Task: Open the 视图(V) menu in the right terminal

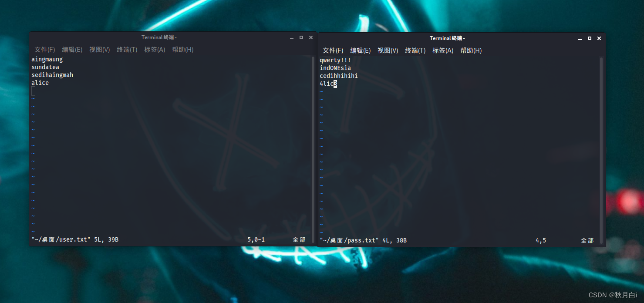Action: [x=388, y=50]
